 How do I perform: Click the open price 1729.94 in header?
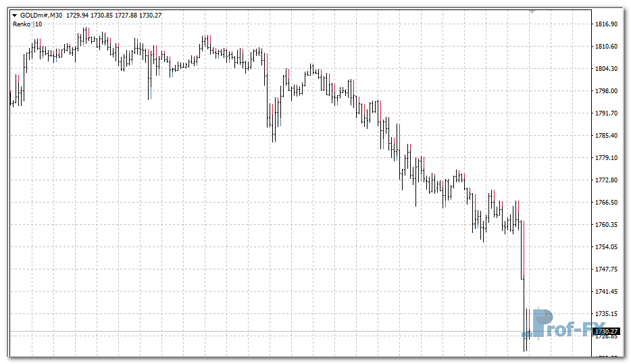(x=78, y=15)
